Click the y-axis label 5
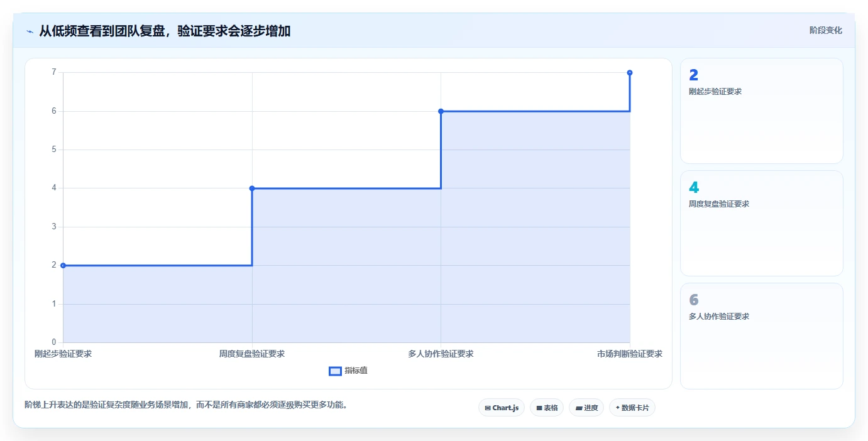This screenshot has height=441, width=868. click(54, 150)
